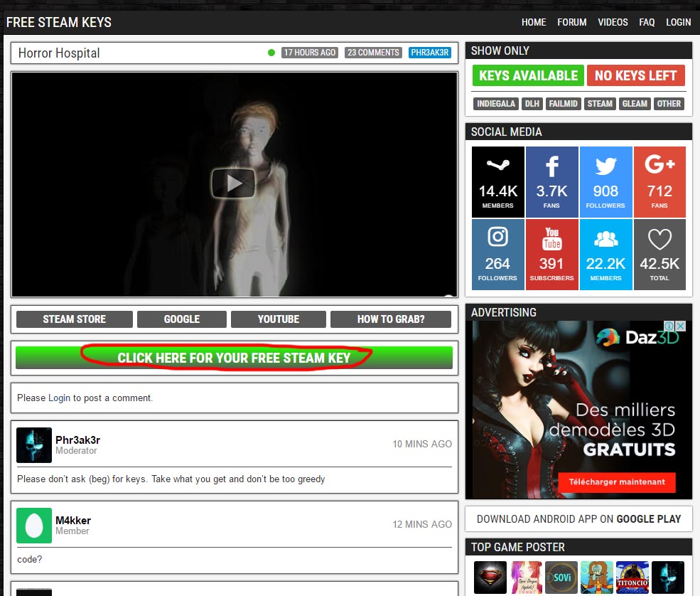This screenshot has height=596, width=700.
Task: Open the YouTube tile with 391 subscribers
Action: point(551,254)
